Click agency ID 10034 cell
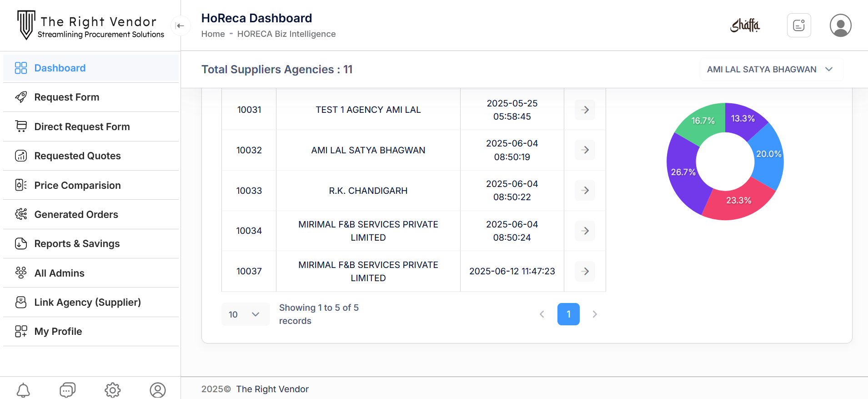The image size is (868, 399). tap(249, 231)
